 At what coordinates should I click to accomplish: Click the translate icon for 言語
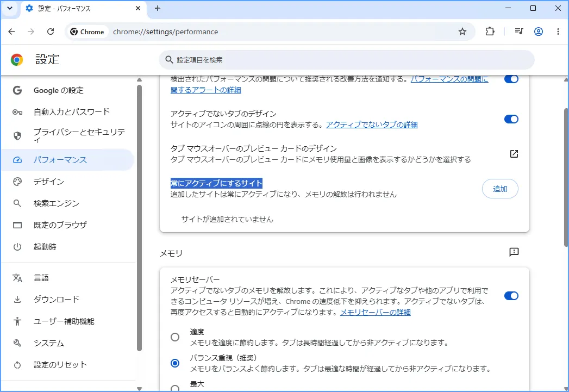pyautogui.click(x=17, y=278)
